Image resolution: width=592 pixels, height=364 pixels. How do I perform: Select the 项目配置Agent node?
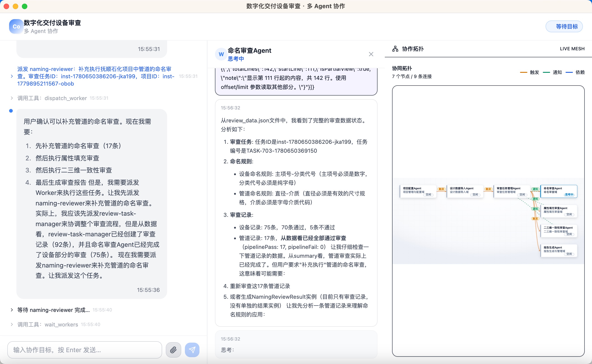tap(418, 191)
